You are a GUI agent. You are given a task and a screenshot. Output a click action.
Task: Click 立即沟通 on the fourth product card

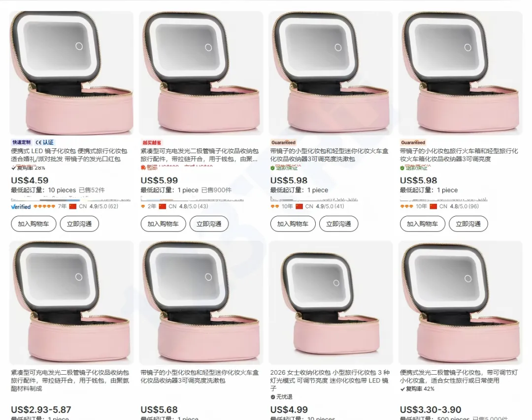click(x=468, y=224)
